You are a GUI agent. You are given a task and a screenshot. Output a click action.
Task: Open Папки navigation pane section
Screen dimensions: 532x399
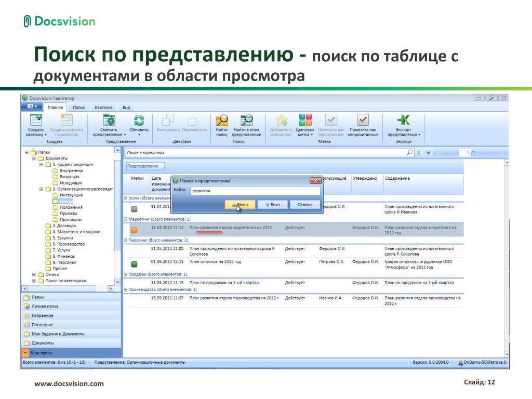(x=71, y=297)
